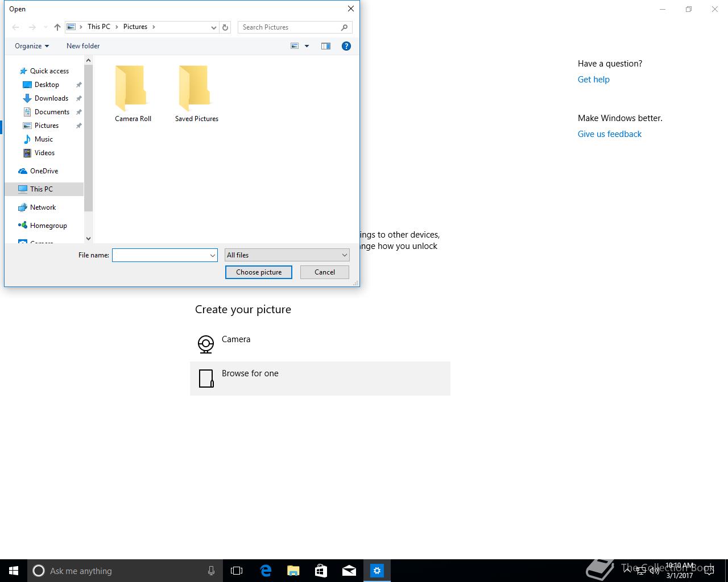Open the Store from taskbar
This screenshot has width=728, height=582.
(x=321, y=571)
